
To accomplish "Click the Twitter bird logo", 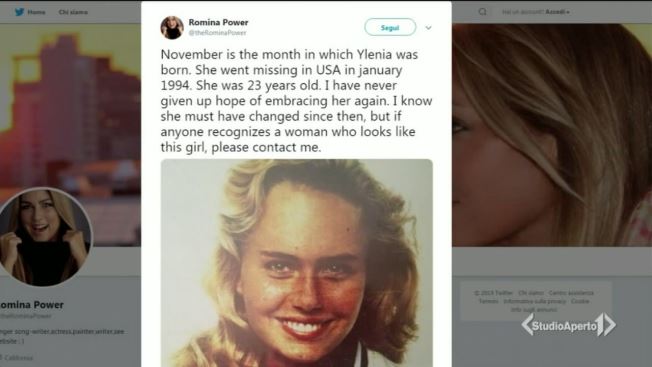I will tap(19, 12).
